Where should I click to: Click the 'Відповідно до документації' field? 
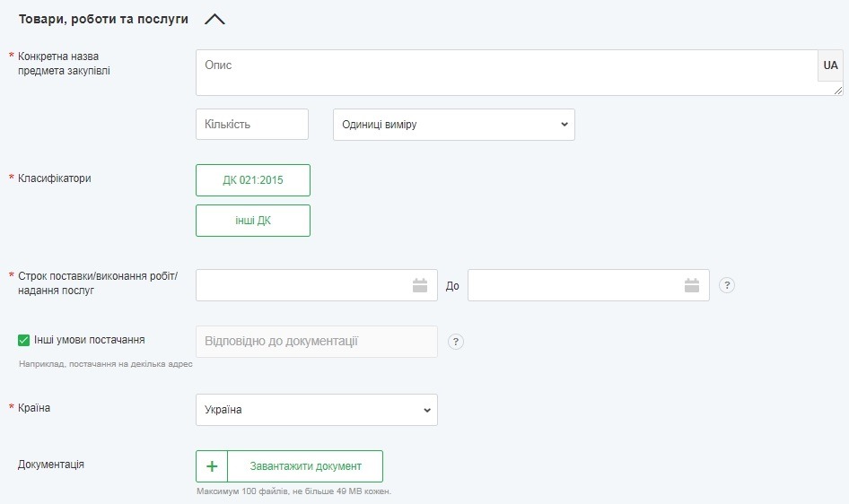click(x=316, y=342)
